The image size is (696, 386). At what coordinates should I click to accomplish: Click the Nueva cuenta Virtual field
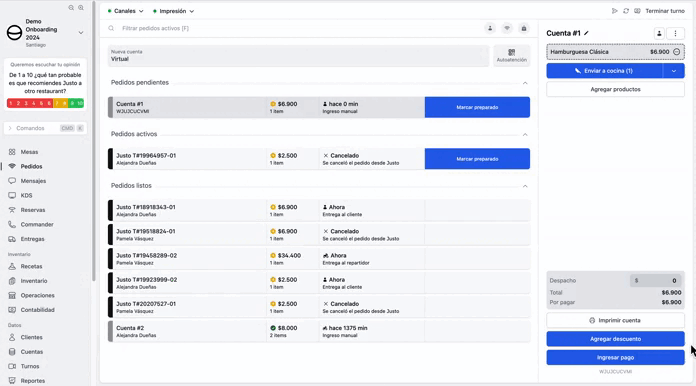[298, 55]
